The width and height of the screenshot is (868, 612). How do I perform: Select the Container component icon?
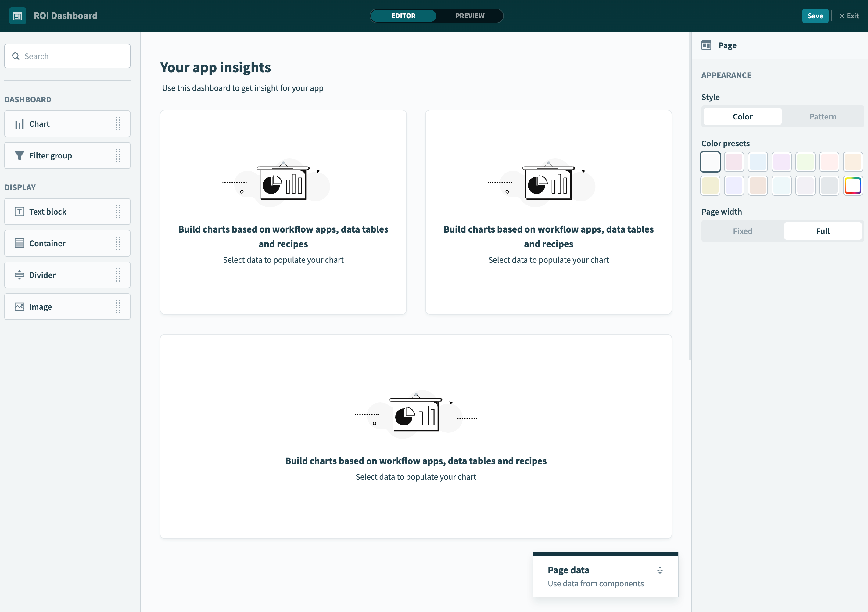point(20,243)
